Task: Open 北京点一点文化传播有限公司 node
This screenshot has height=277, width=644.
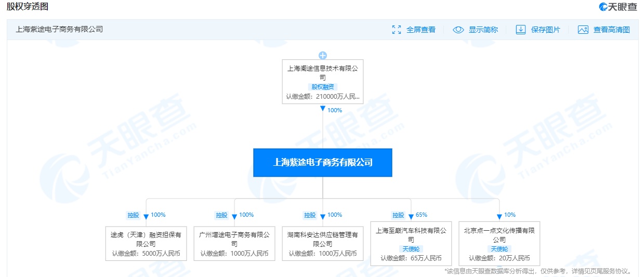Action: [x=500, y=243]
